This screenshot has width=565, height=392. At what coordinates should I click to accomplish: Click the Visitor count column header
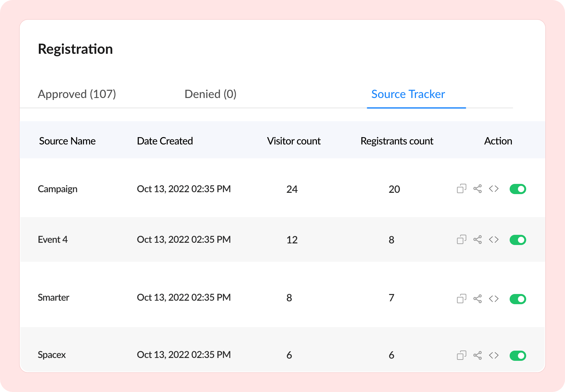[294, 141]
